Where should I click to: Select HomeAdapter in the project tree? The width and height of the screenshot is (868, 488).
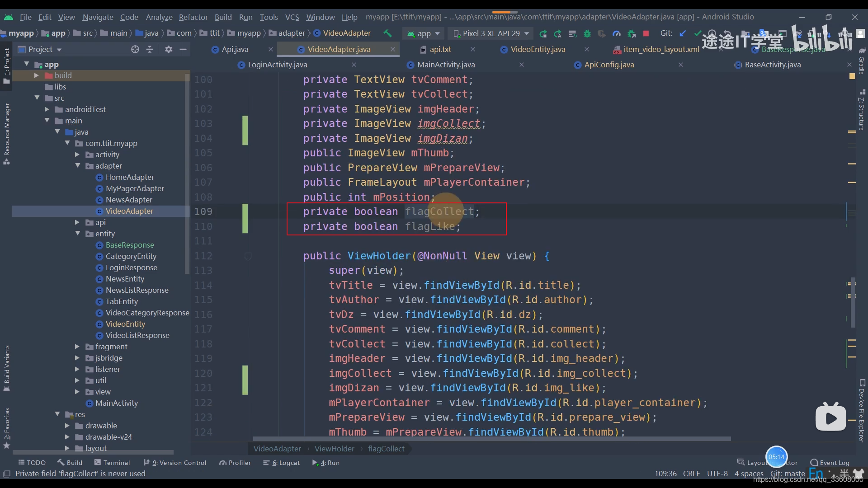[x=129, y=177]
